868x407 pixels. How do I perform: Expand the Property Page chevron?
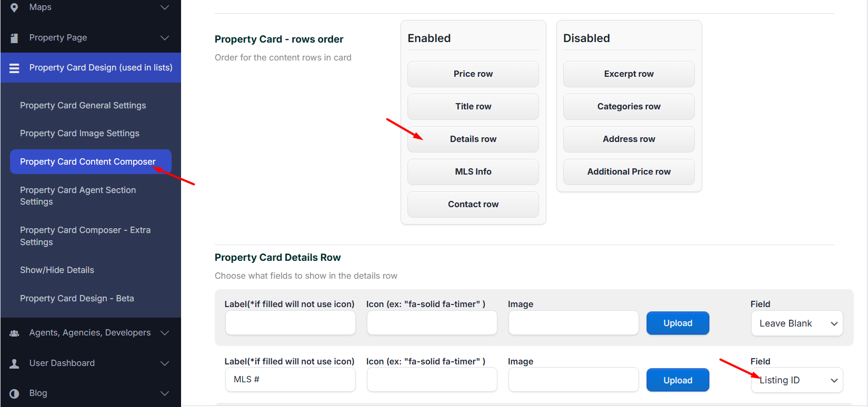pos(165,38)
